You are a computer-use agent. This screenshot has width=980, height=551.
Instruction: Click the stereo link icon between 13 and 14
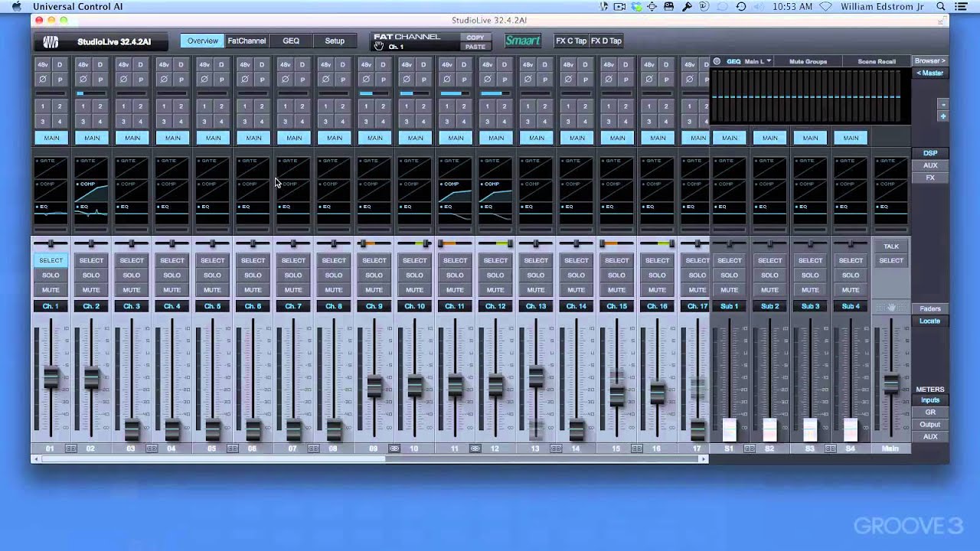click(556, 448)
